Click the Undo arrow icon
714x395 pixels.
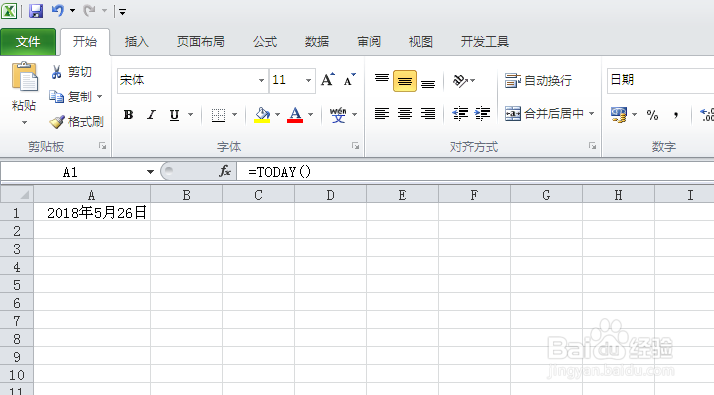click(x=58, y=10)
